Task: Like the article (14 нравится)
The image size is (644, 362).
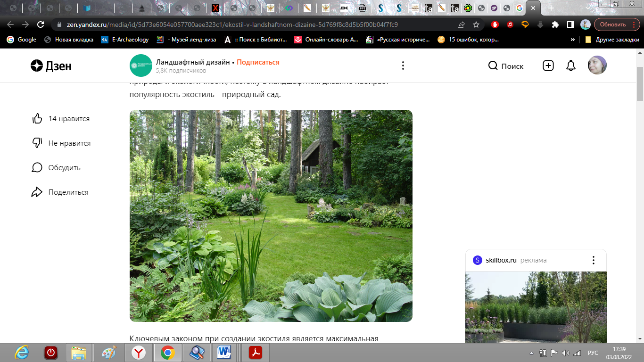Action: point(60,119)
